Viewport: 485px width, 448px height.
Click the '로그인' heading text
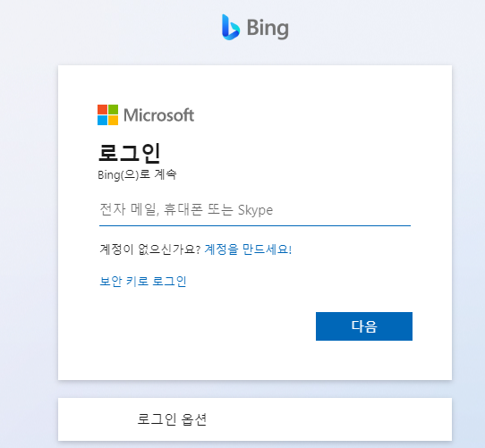click(x=129, y=153)
